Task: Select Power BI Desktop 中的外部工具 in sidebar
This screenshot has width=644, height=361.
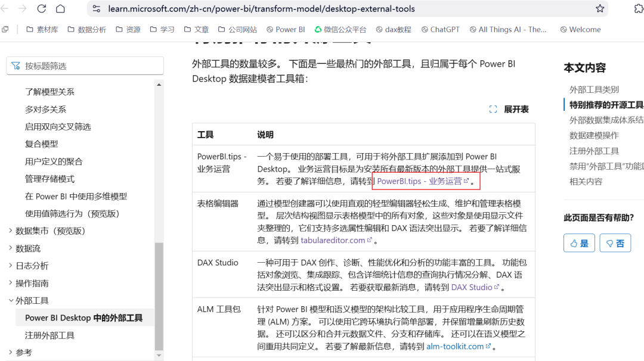Action: 84,318
